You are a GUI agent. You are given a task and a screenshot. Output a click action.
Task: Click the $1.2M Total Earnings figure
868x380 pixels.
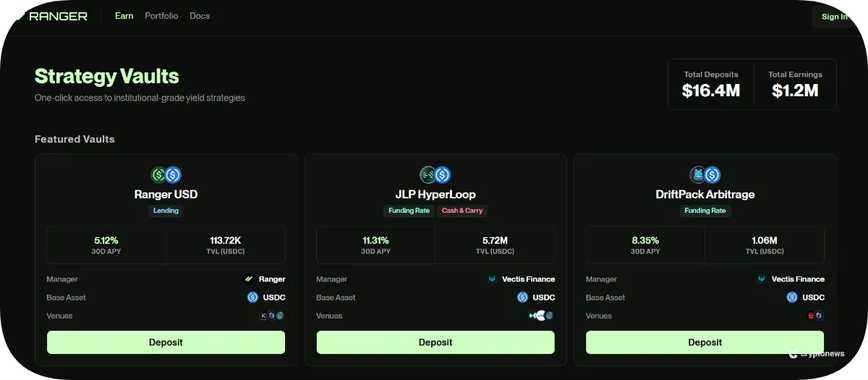tap(795, 90)
